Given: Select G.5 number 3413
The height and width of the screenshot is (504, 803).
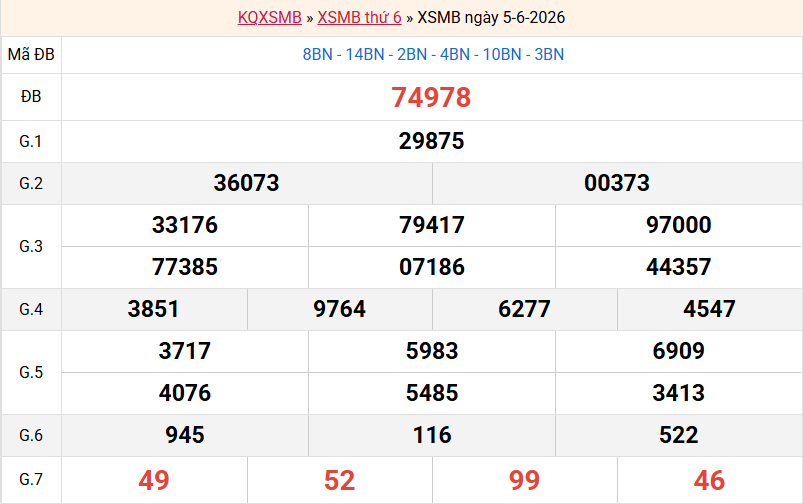Looking at the screenshot, I should (x=679, y=393).
